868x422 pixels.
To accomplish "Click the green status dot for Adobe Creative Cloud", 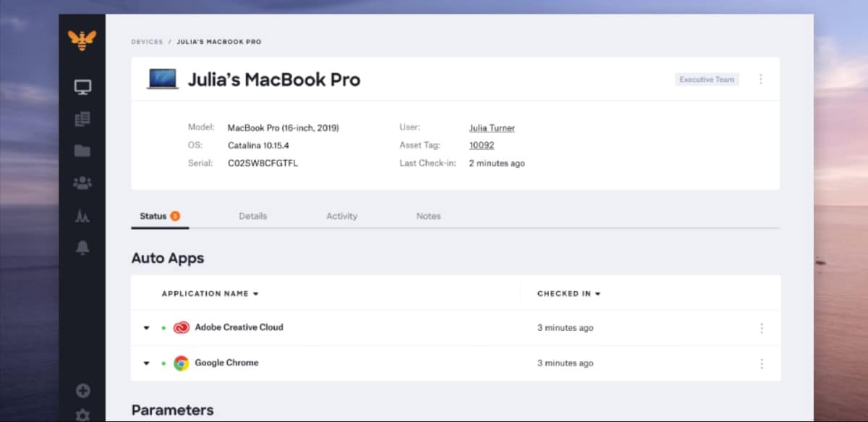I will (163, 328).
